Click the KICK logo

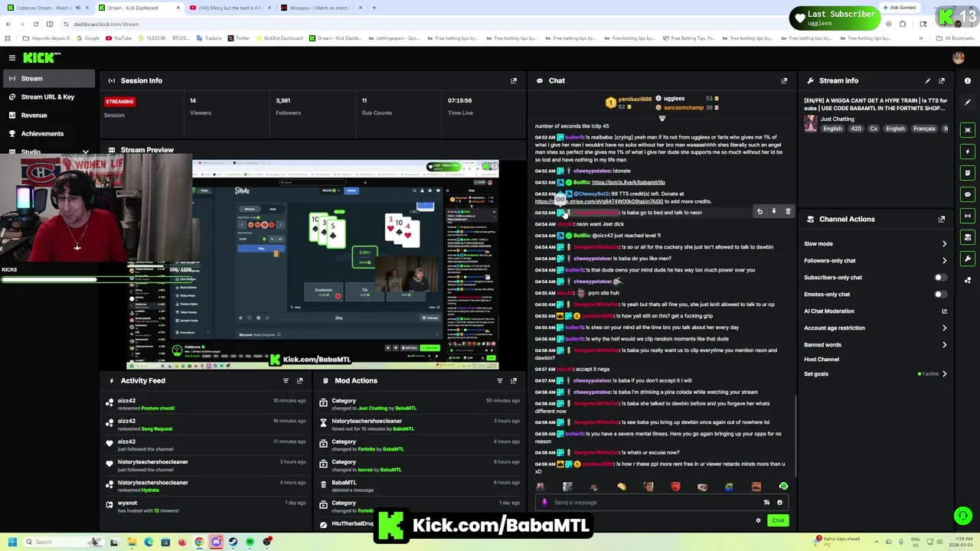(x=41, y=57)
